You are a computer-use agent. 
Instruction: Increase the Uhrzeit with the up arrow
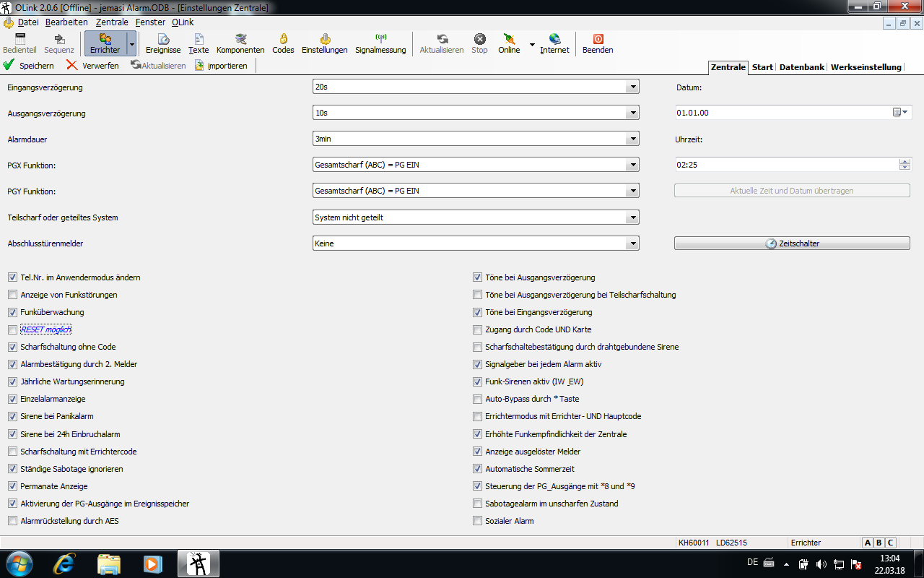click(x=905, y=162)
